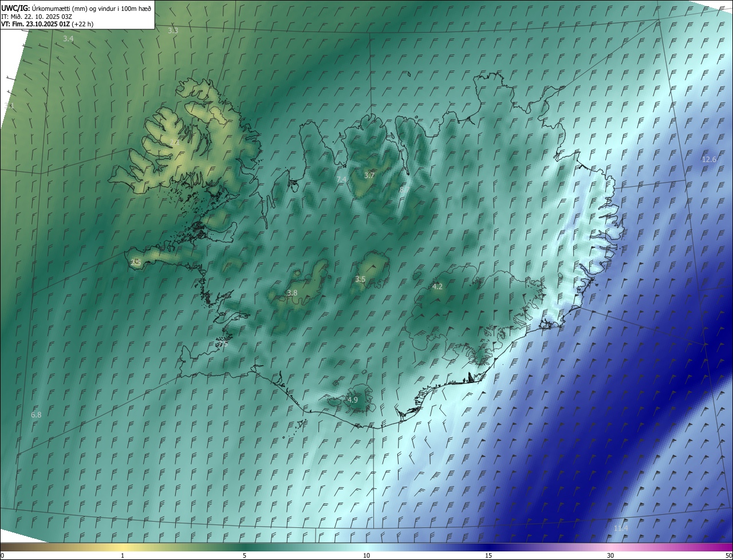Click the 3.7 precipitation value label

pos(369,175)
